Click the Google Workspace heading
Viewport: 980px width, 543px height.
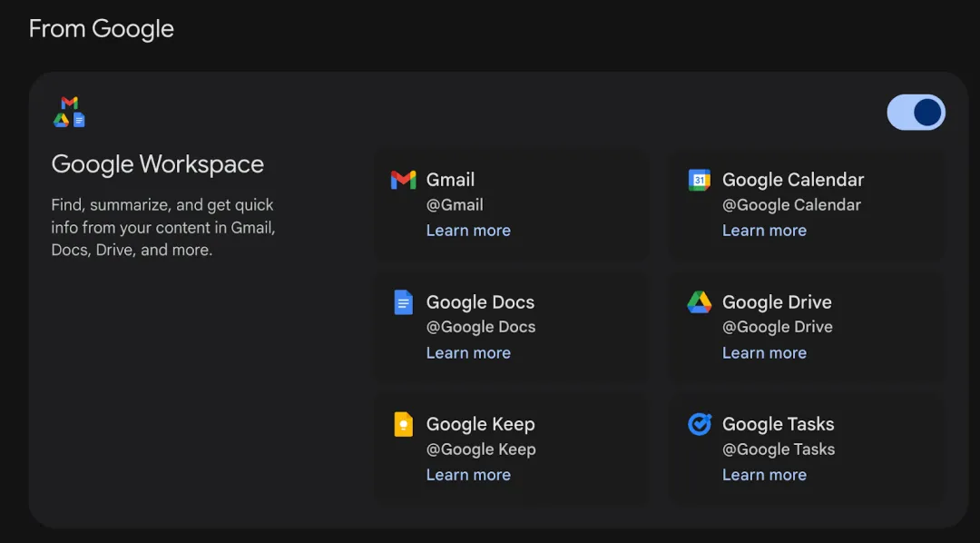(x=158, y=164)
